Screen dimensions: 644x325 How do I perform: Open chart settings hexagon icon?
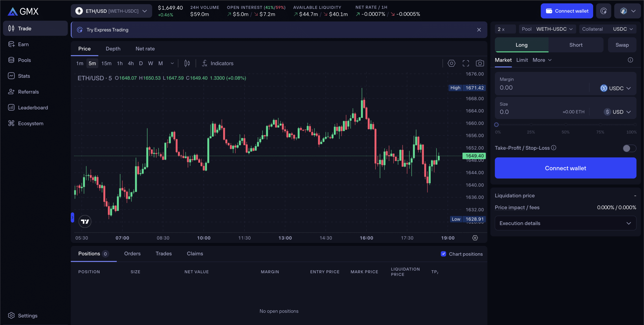(x=451, y=63)
